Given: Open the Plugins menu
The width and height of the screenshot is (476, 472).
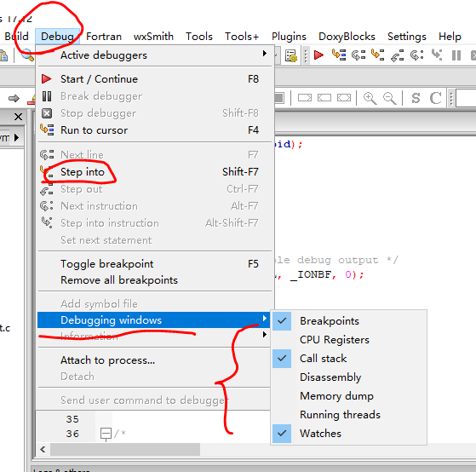Looking at the screenshot, I should [289, 37].
